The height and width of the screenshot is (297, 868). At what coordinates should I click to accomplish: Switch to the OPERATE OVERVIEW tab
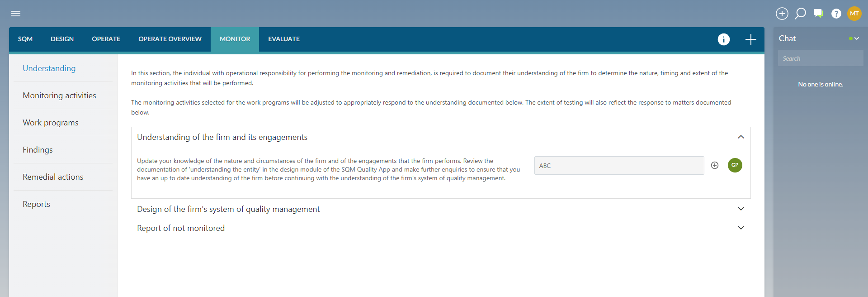coord(170,39)
